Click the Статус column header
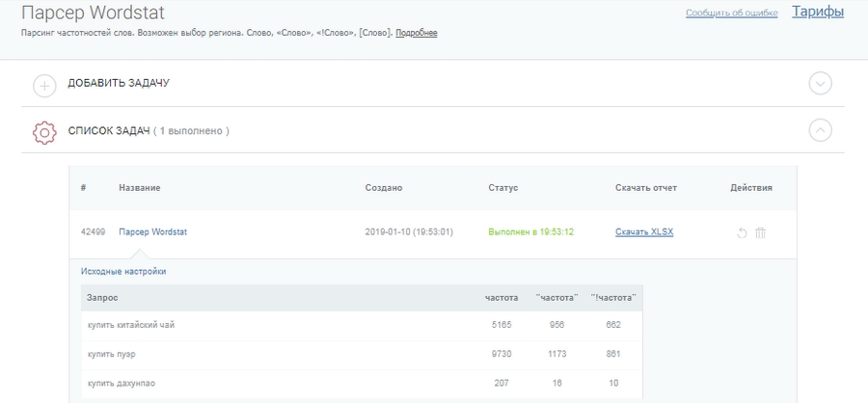The width and height of the screenshot is (868, 403). [503, 188]
